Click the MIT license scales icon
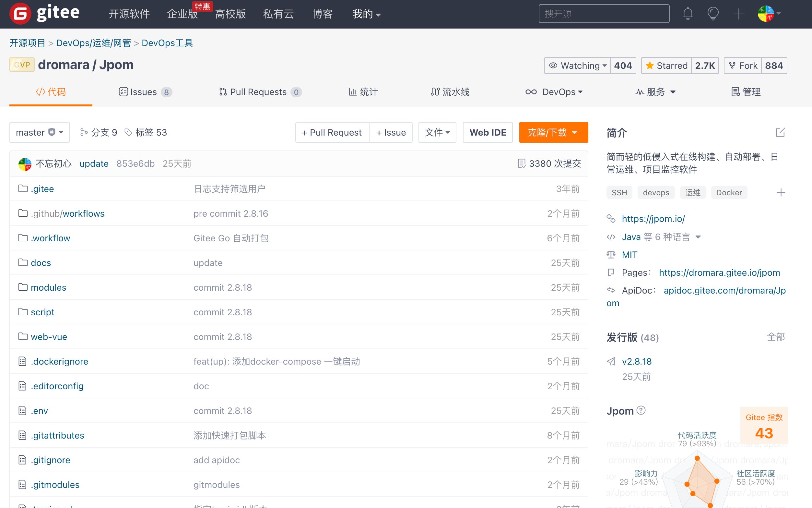The image size is (812, 508). point(611,255)
